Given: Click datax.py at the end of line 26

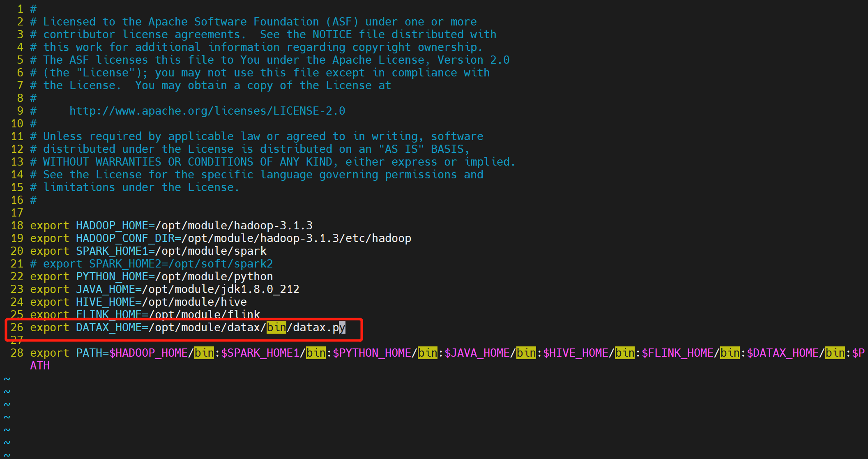Looking at the screenshot, I should pyautogui.click(x=319, y=328).
